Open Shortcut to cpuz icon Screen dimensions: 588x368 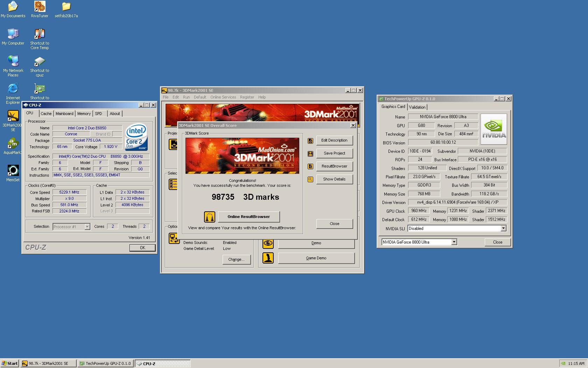pyautogui.click(x=40, y=66)
